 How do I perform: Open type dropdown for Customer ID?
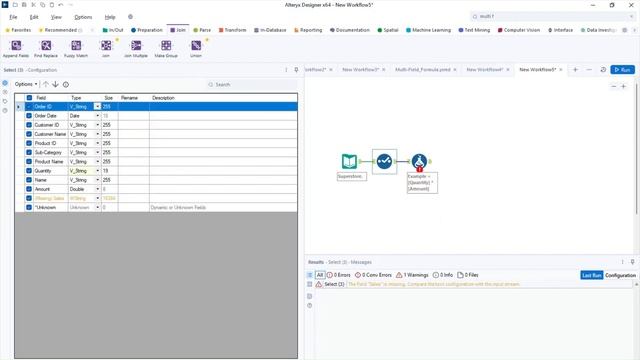click(98, 125)
